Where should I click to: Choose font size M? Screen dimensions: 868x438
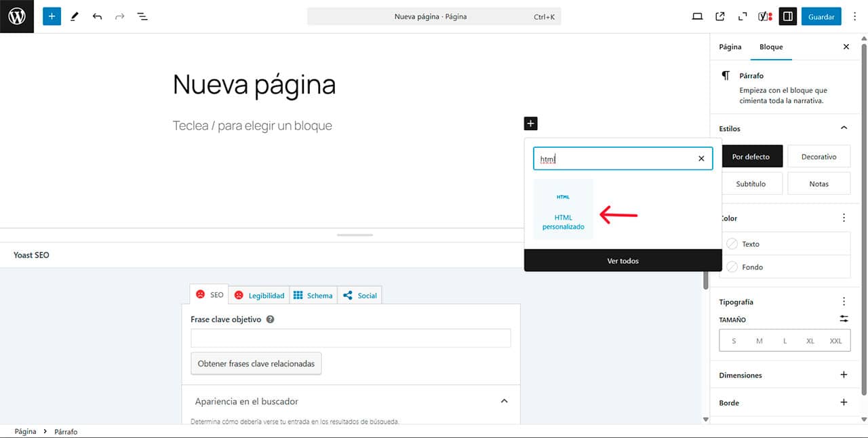point(759,340)
